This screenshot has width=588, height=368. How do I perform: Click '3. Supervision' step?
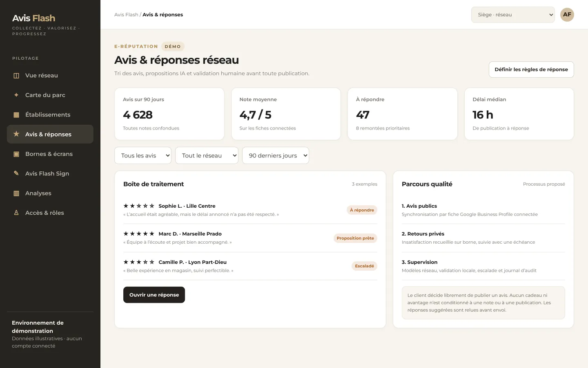click(419, 262)
